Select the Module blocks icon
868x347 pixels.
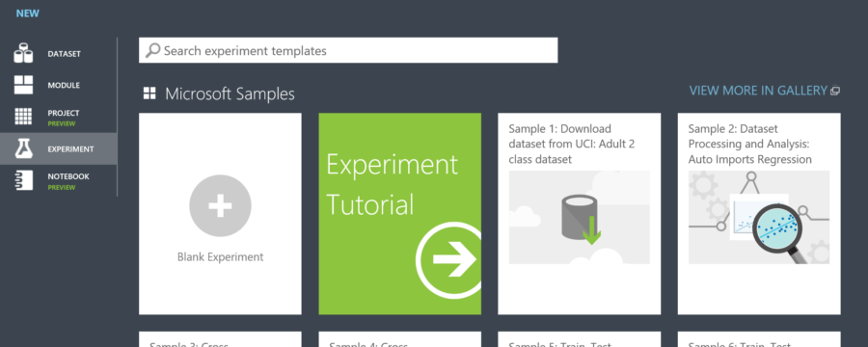23,85
